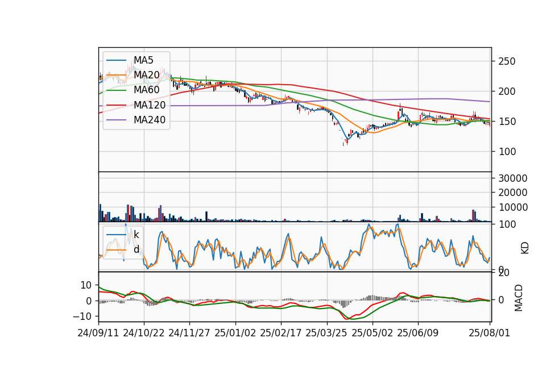
Task: Select the MA240 legend label
Action: pyautogui.click(x=150, y=120)
